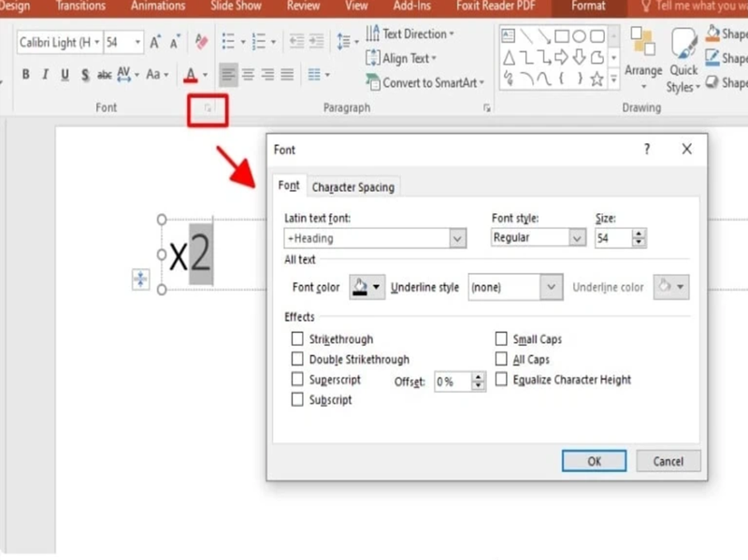748x560 pixels.
Task: Apply Text Shadow effect
Action: coord(85,75)
